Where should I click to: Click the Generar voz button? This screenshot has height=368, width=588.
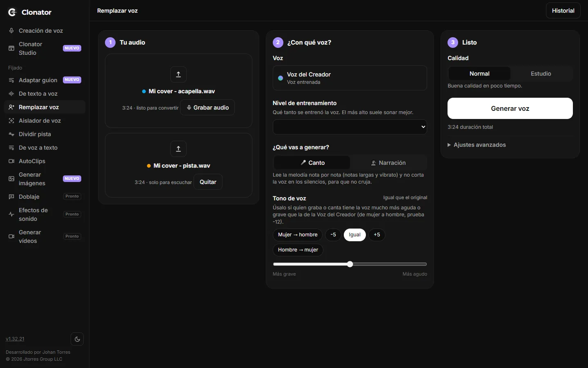tap(510, 108)
